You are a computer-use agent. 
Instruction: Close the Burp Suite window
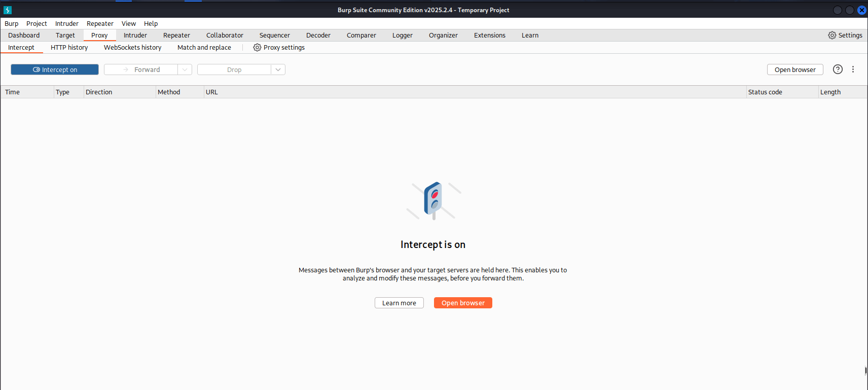[x=861, y=10]
